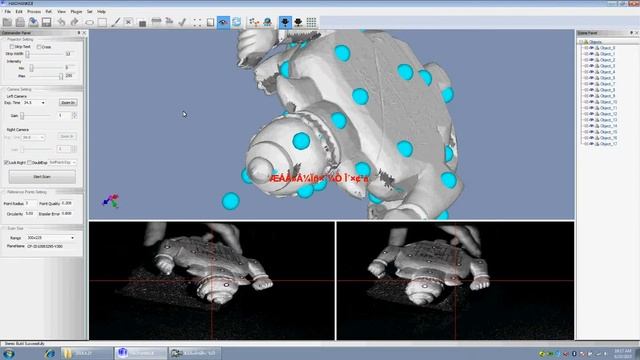Expand the Object_3 tree node

[586, 66]
